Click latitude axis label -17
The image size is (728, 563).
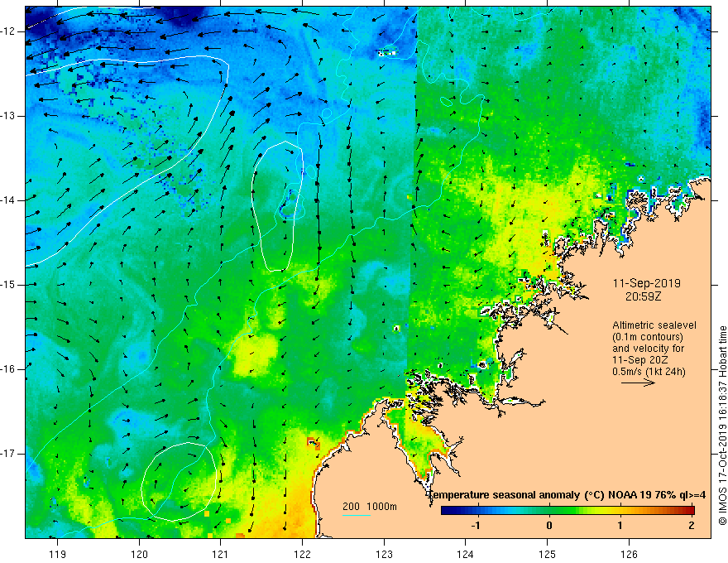8,454
